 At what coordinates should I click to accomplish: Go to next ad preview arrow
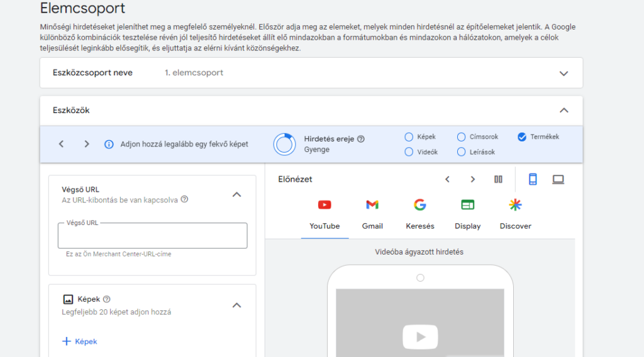[473, 179]
